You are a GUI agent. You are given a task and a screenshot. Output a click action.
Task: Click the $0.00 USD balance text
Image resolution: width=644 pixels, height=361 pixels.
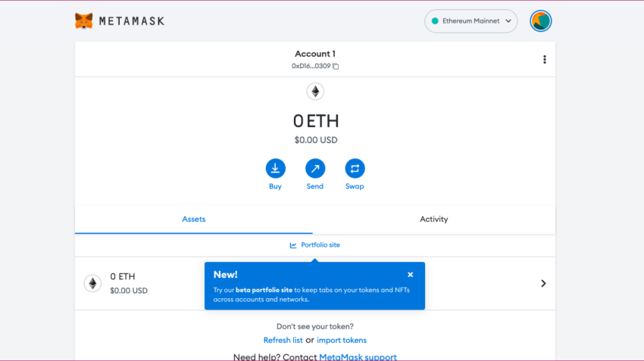point(316,140)
